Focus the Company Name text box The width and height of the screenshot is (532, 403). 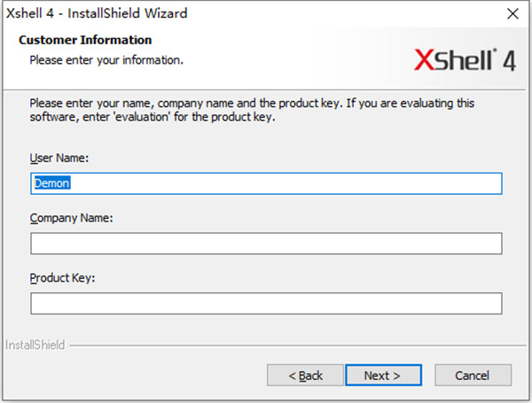click(266, 244)
